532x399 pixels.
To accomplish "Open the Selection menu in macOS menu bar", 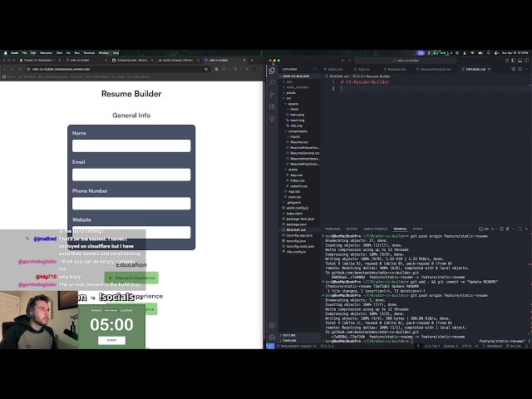I will coord(47,53).
